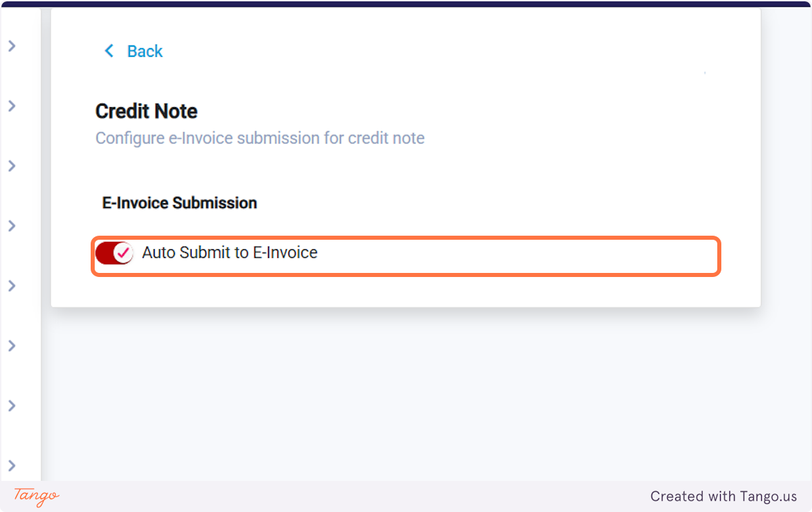The width and height of the screenshot is (812, 512).
Task: Click the blue back chevron icon
Action: pos(109,51)
